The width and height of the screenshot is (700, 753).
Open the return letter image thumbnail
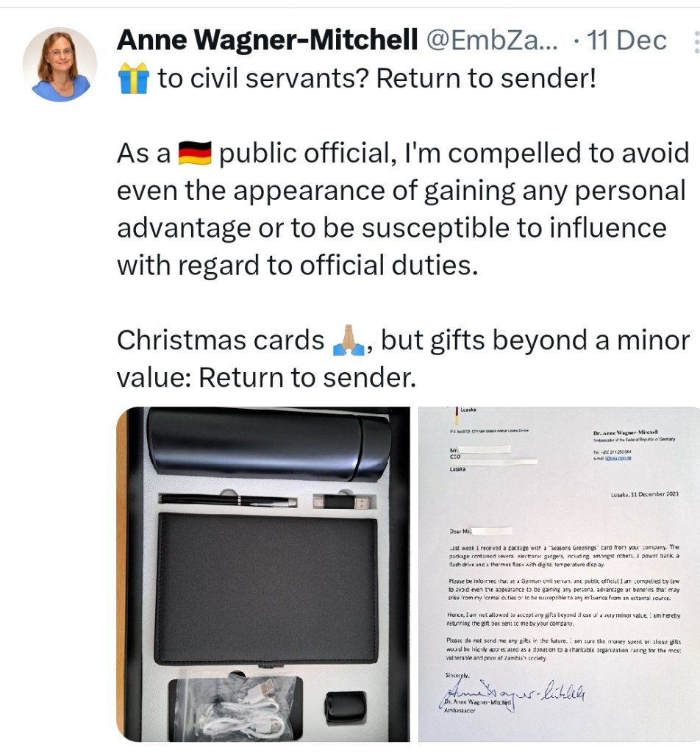559,574
